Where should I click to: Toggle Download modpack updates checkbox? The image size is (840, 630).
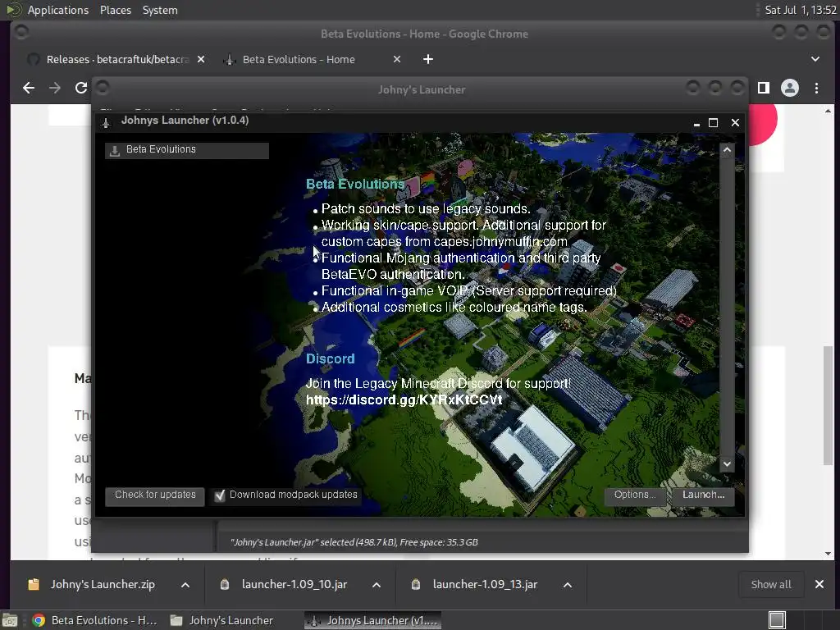click(x=220, y=495)
